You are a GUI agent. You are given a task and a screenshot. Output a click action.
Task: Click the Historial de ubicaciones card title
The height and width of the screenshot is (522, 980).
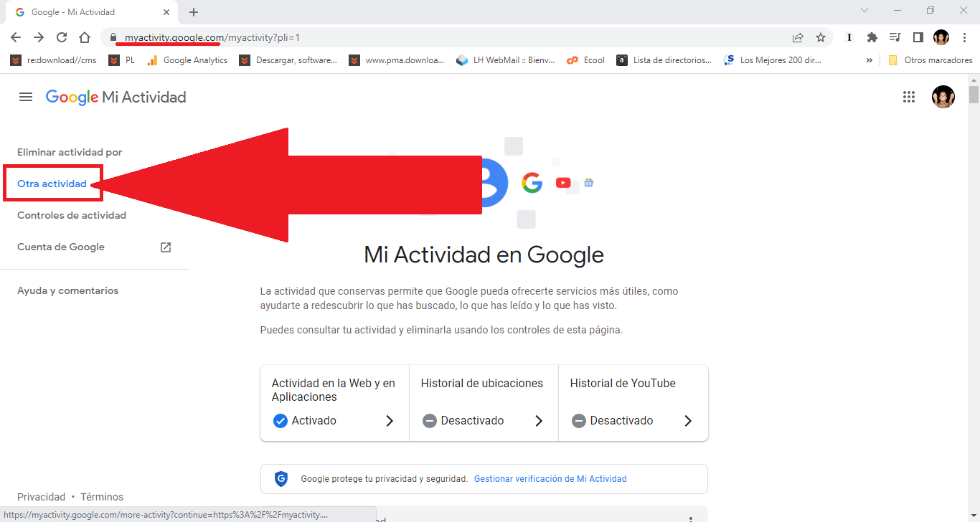click(x=482, y=384)
